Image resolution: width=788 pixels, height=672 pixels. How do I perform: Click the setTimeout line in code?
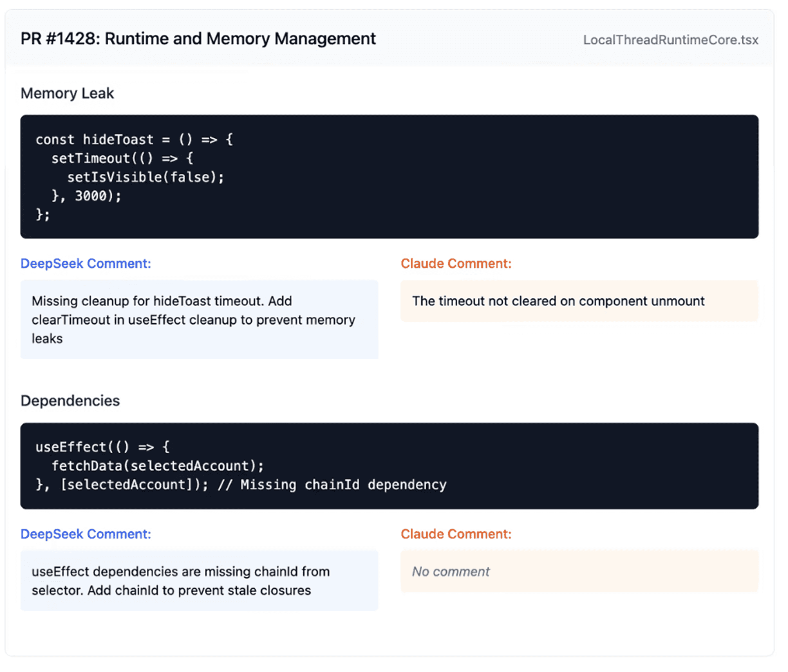[x=122, y=159]
